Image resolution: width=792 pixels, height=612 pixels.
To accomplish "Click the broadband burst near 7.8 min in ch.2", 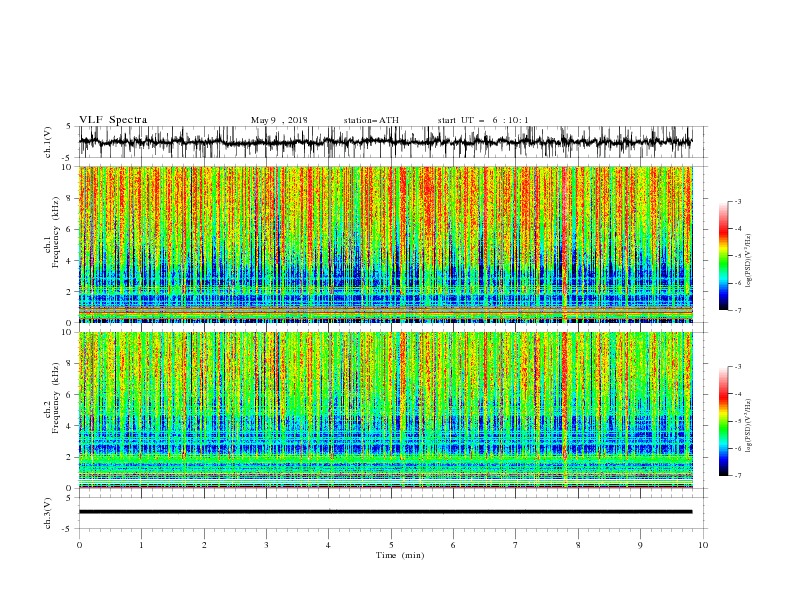I will 565,410.
